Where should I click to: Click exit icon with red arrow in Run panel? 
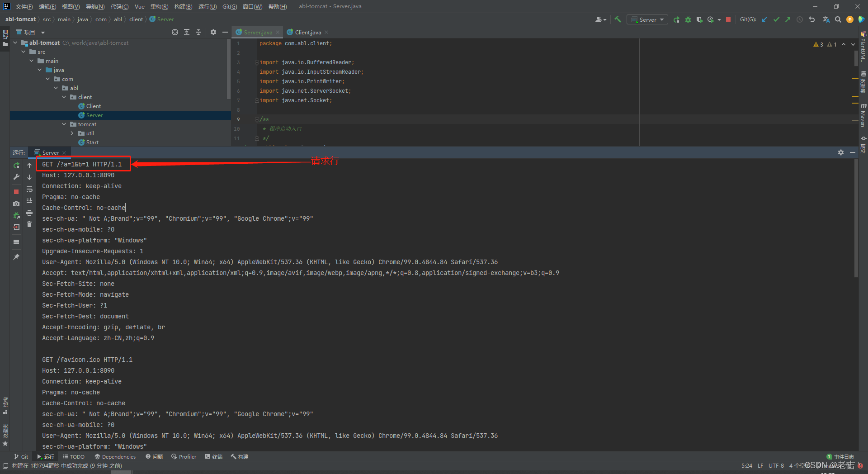point(16,227)
